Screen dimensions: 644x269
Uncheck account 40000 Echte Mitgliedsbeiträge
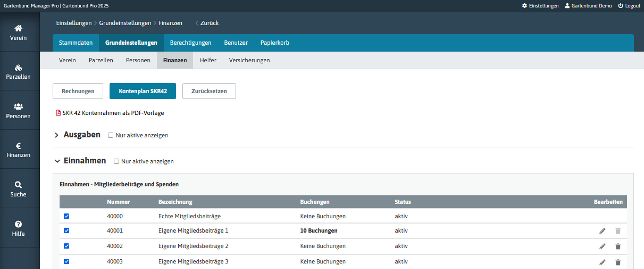pos(67,216)
